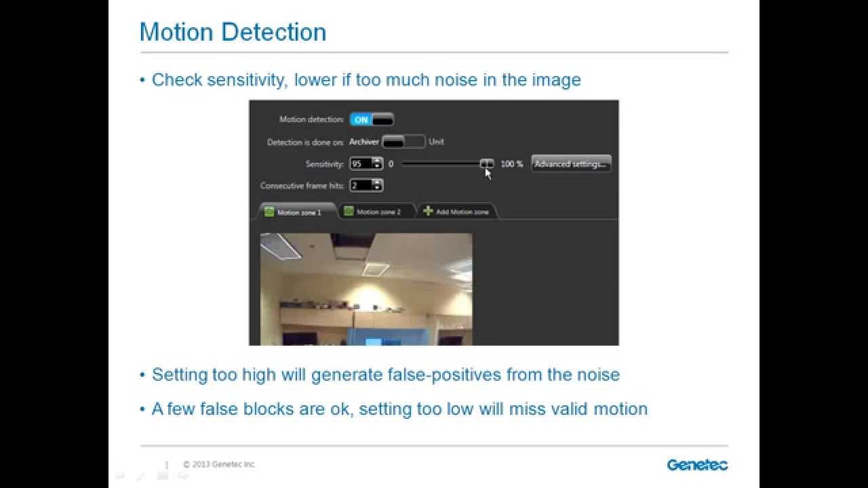Click the "Unit" label

tap(436, 142)
